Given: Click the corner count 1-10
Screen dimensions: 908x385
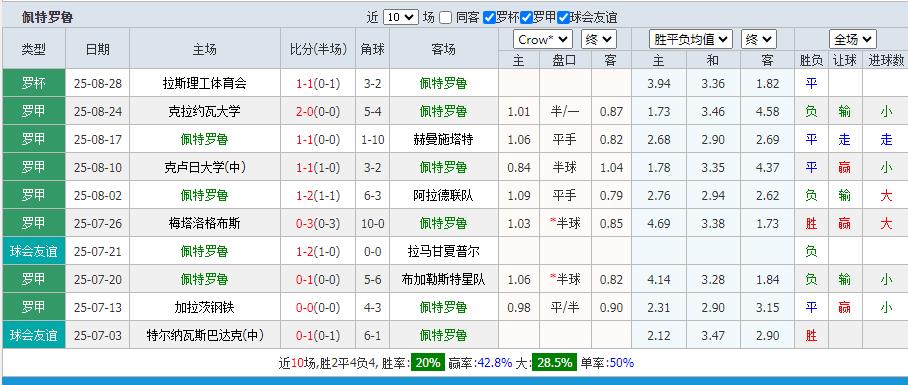Looking at the screenshot, I should [372, 140].
